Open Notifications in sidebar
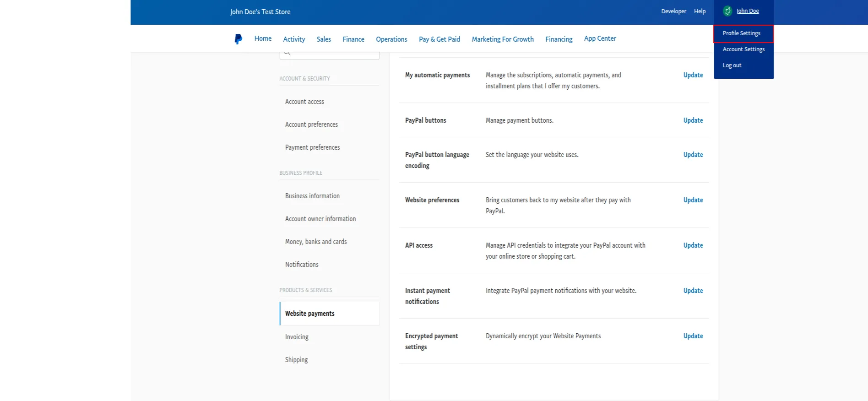This screenshot has height=401, width=868. (x=302, y=265)
